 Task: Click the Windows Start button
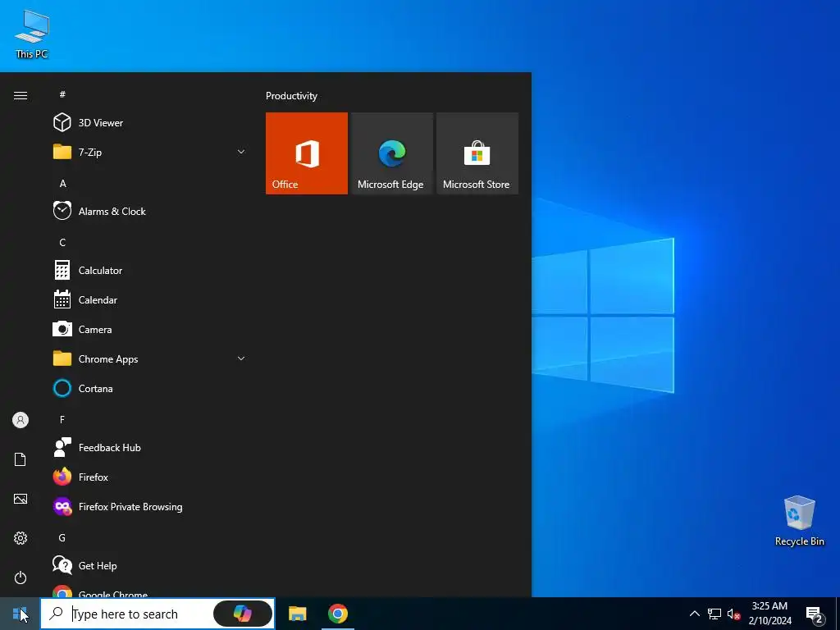(20, 614)
